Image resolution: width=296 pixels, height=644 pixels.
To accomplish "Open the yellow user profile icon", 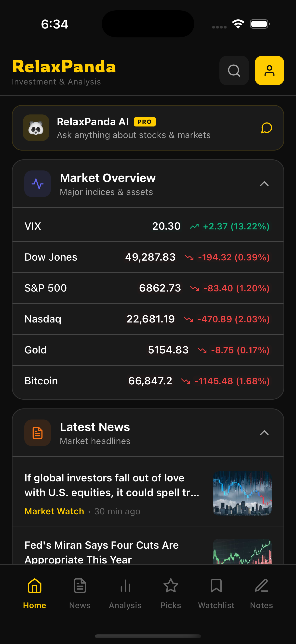I will (269, 70).
